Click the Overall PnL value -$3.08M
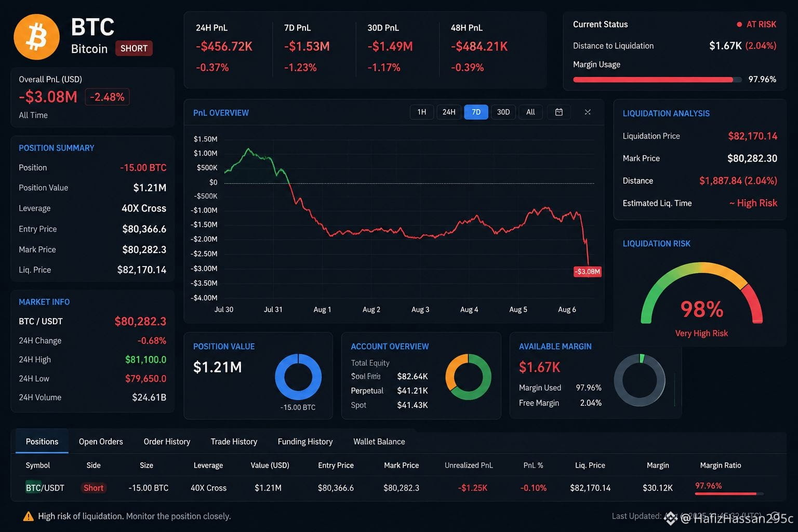798x532 pixels. coord(48,97)
